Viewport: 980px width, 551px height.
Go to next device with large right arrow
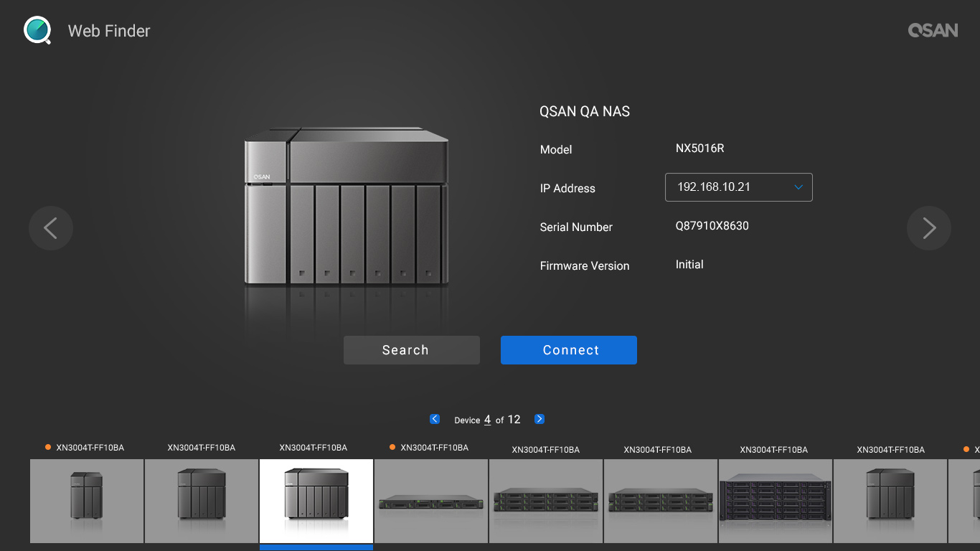click(929, 228)
